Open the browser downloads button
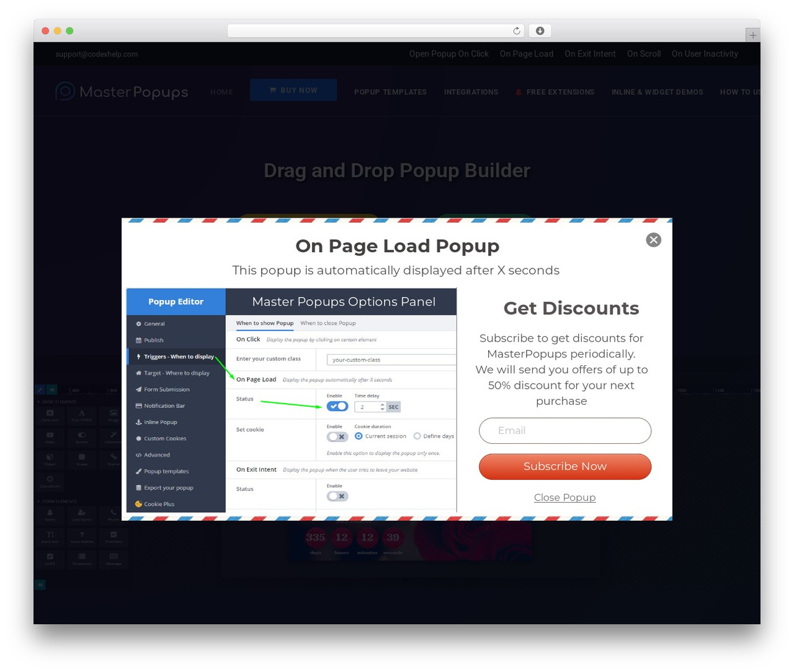This screenshot has height=672, width=794. coord(540,31)
